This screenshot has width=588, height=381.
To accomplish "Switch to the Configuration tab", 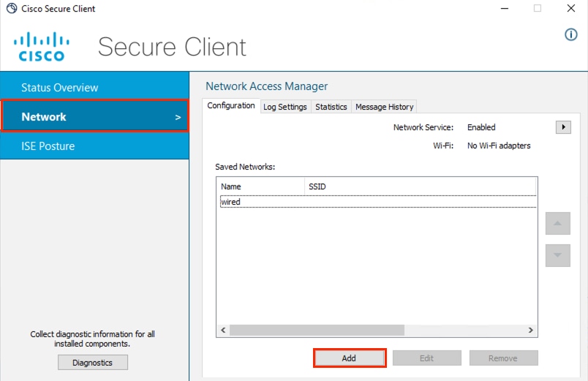I will (231, 106).
